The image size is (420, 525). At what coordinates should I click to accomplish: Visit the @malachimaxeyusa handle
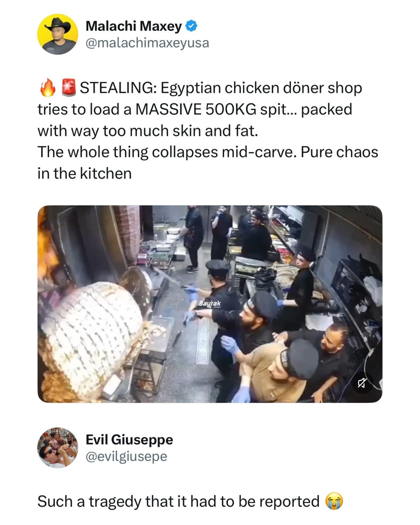tap(147, 43)
